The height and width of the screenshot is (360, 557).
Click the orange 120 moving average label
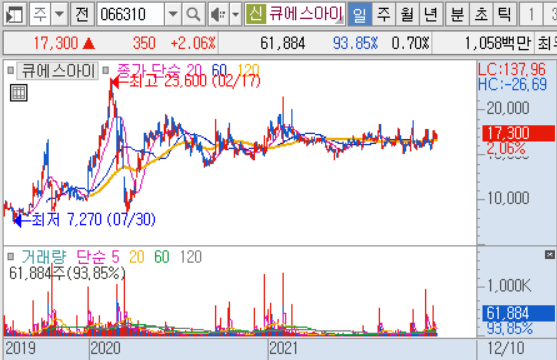tap(248, 70)
